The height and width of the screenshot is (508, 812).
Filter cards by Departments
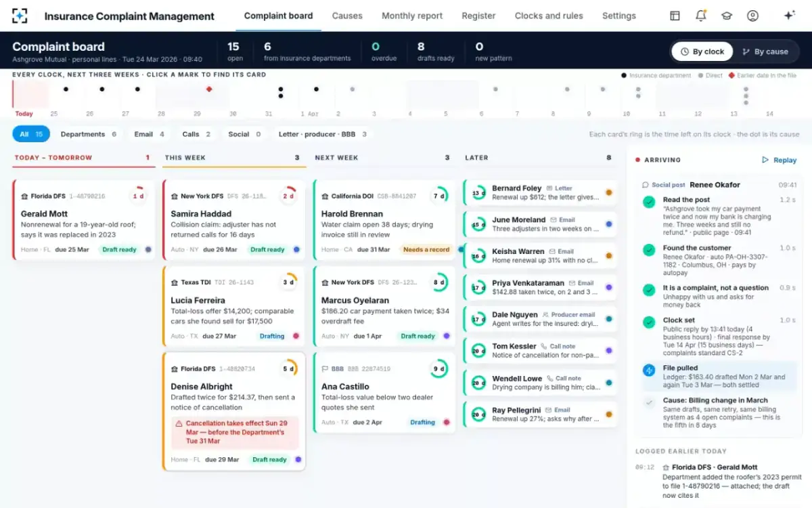pos(88,134)
